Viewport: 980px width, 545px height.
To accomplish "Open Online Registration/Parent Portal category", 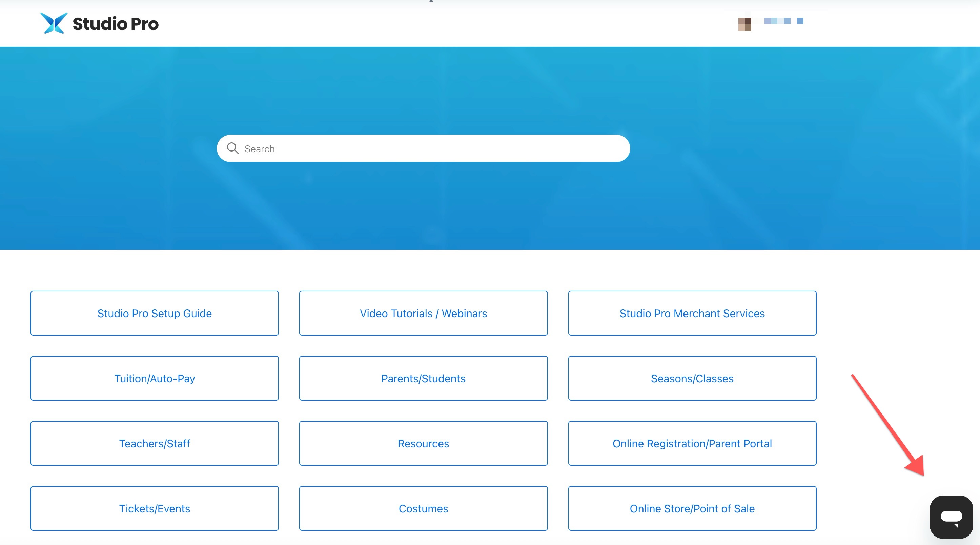I will pos(692,443).
